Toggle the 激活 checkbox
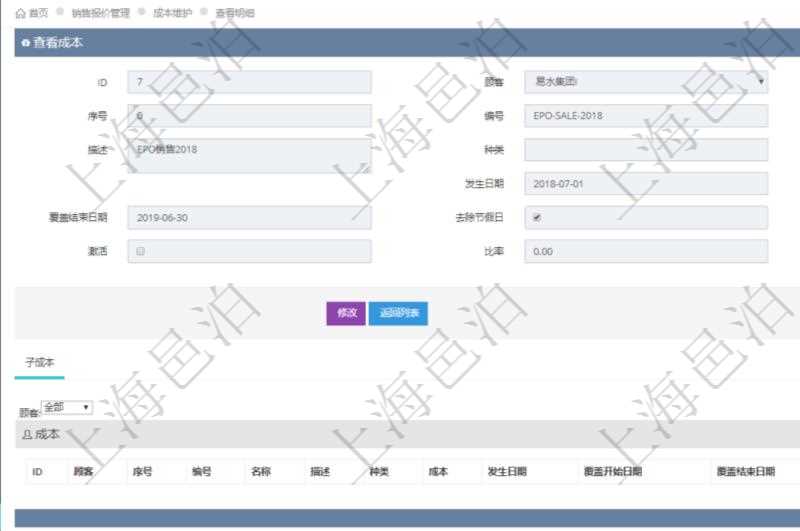This screenshot has height=531, width=800. pos(140,251)
